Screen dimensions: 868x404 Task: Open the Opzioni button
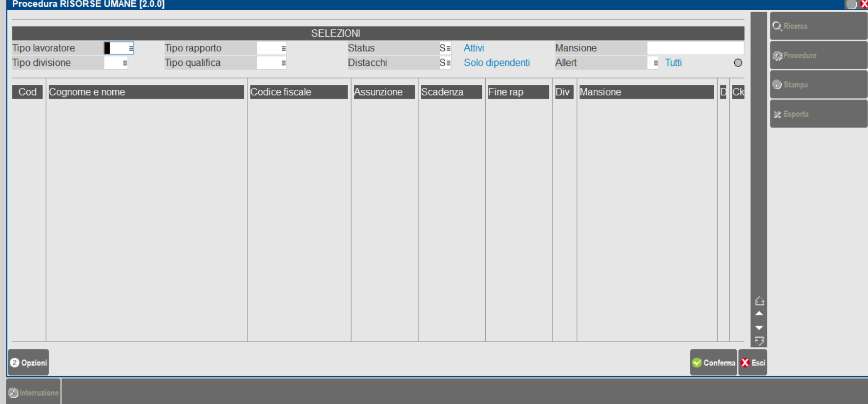pos(28,363)
